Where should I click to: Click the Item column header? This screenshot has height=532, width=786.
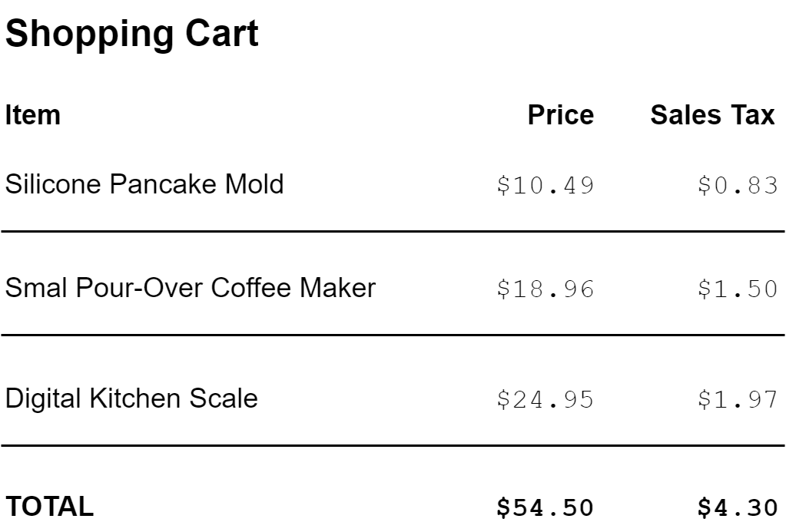(x=33, y=115)
